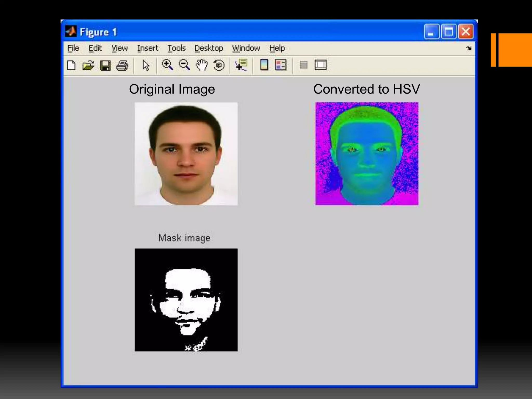This screenshot has height=399, width=532.
Task: Open the Help menu
Action: pyautogui.click(x=277, y=48)
